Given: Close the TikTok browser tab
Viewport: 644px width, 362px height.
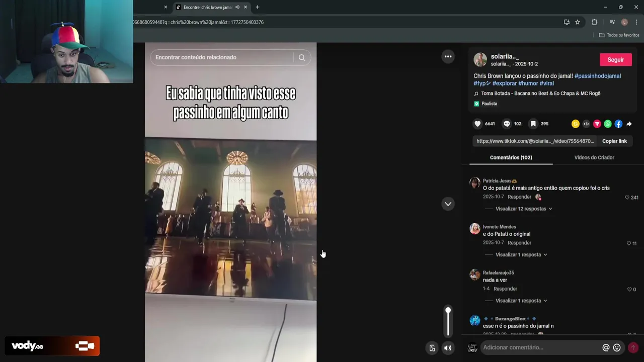Looking at the screenshot, I should coord(246,7).
